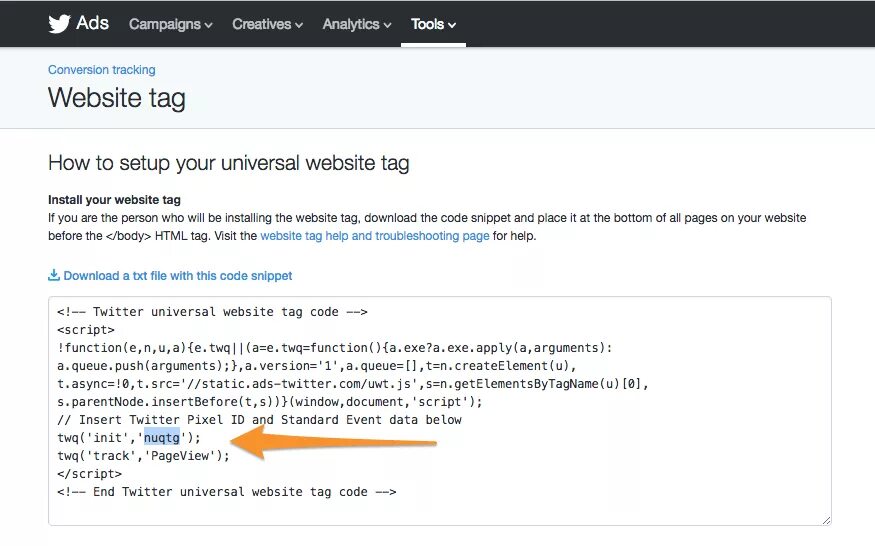Click the download icon beside the snippet link
This screenshot has width=875, height=546.
(x=54, y=275)
